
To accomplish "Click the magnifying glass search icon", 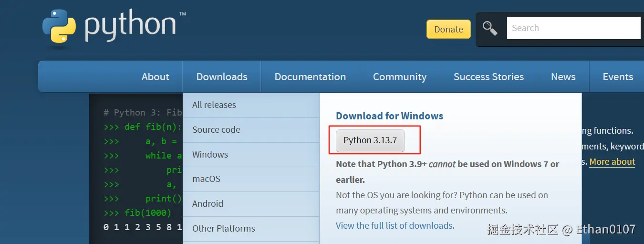I will pyautogui.click(x=490, y=28).
